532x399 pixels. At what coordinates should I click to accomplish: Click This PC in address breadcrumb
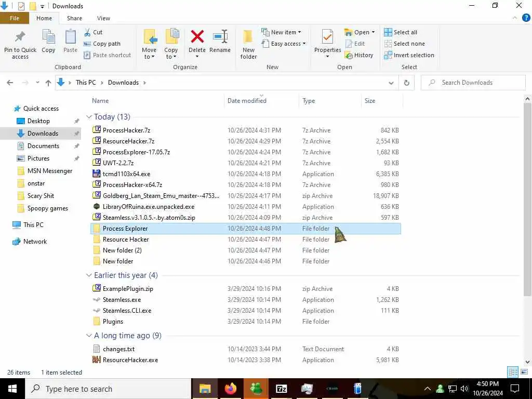click(86, 83)
